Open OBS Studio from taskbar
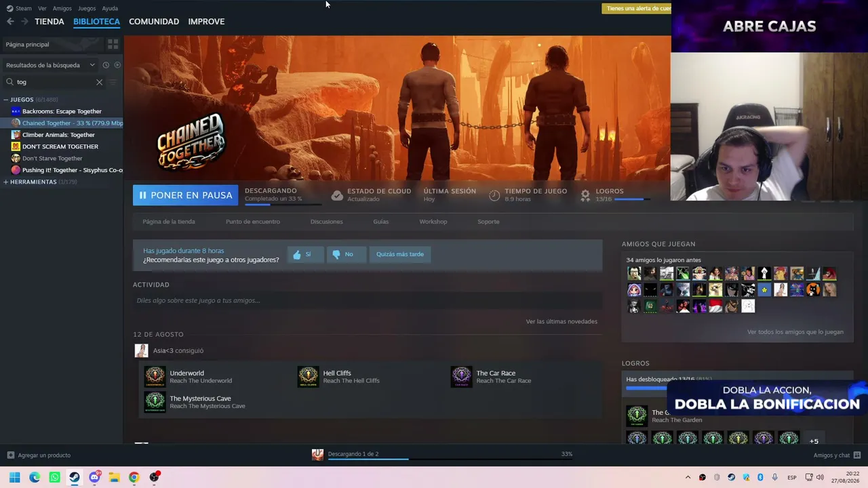This screenshot has height=488, width=868. click(154, 477)
